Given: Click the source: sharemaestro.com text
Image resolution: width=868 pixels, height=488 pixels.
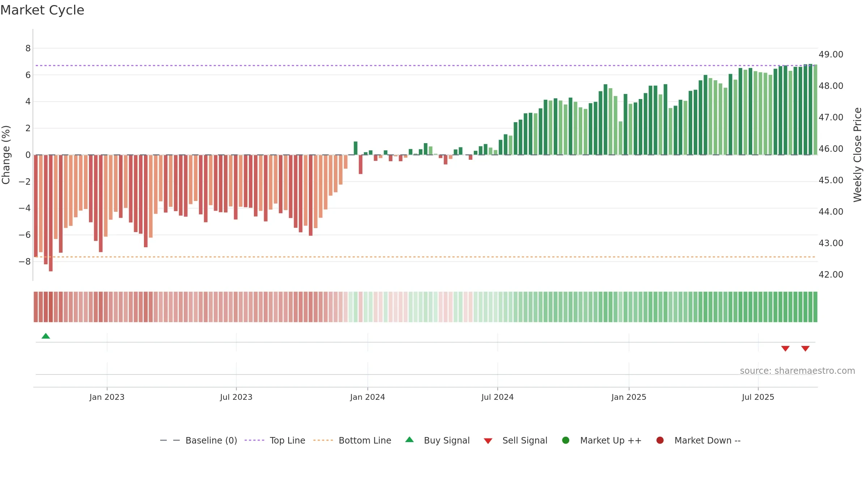Looking at the screenshot, I should point(797,371).
